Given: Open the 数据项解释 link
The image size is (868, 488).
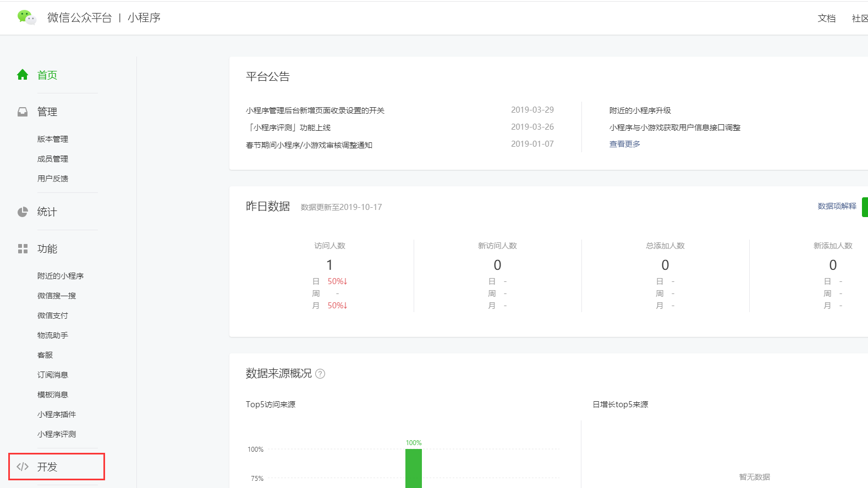Looking at the screenshot, I should [837, 206].
